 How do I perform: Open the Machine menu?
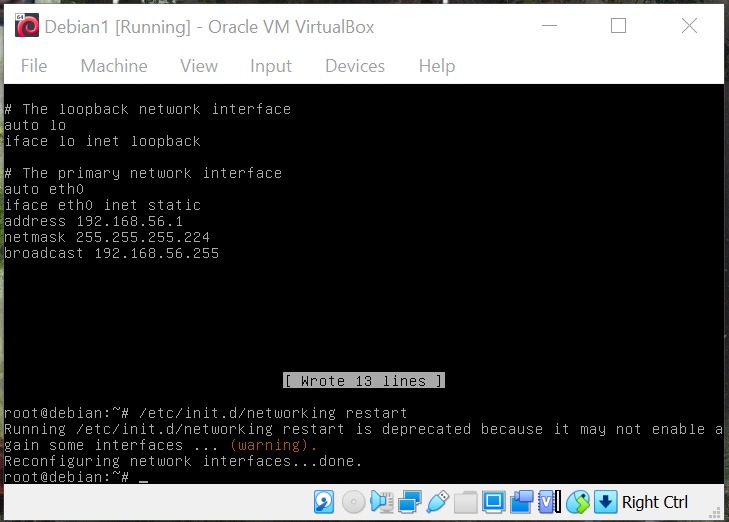[114, 66]
